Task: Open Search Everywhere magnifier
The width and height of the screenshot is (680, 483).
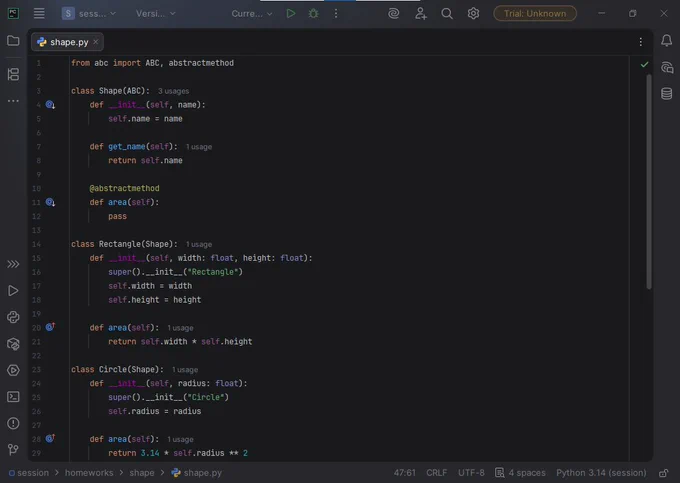Action: [x=447, y=13]
